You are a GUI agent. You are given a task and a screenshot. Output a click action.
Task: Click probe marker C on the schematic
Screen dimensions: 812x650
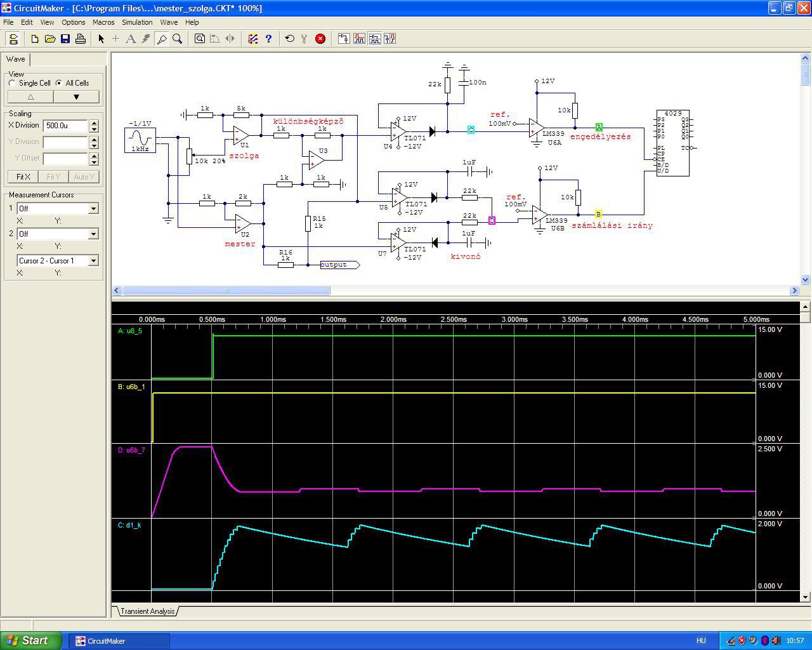coord(471,129)
